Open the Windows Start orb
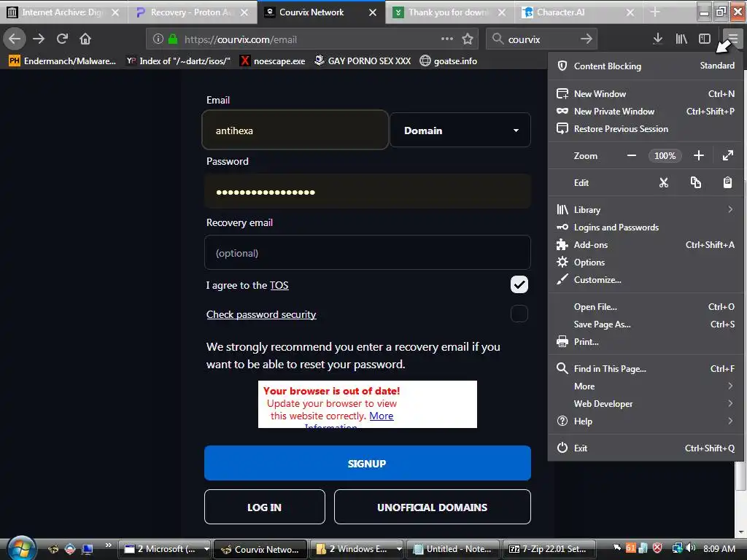This screenshot has height=560, width=747. (x=21, y=548)
